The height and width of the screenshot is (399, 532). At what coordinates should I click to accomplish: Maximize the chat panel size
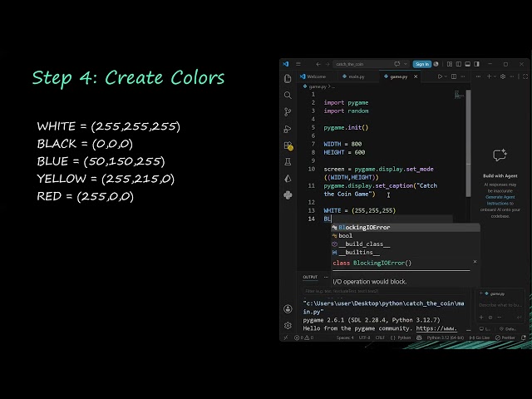tap(525, 76)
